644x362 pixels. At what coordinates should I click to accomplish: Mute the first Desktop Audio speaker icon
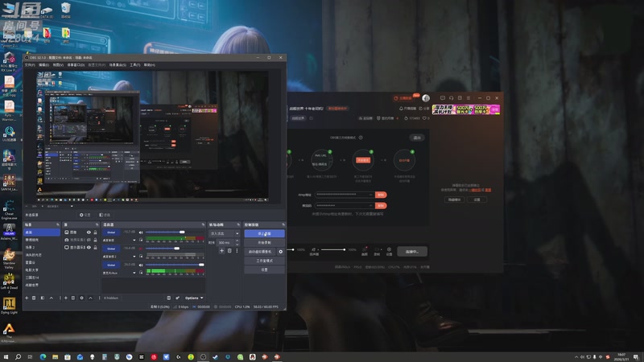pos(141,232)
